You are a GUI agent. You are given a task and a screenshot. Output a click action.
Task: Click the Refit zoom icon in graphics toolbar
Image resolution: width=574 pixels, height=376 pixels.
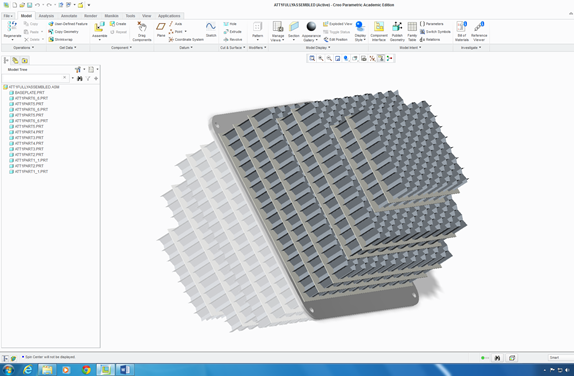pos(312,59)
